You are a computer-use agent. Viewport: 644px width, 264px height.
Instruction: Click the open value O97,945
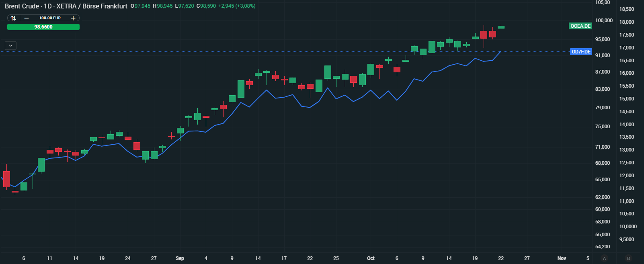[140, 6]
